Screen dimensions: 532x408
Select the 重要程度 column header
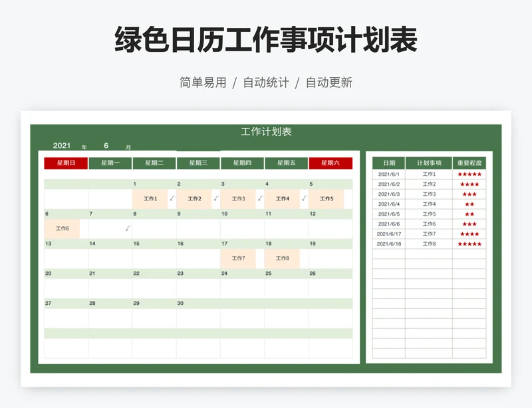469,163
